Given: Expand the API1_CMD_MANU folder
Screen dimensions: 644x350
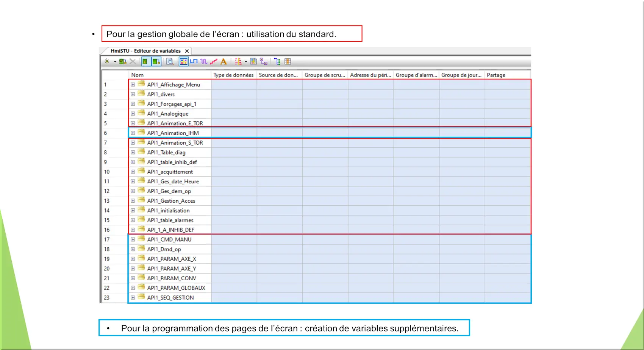Looking at the screenshot, I should (x=133, y=239).
